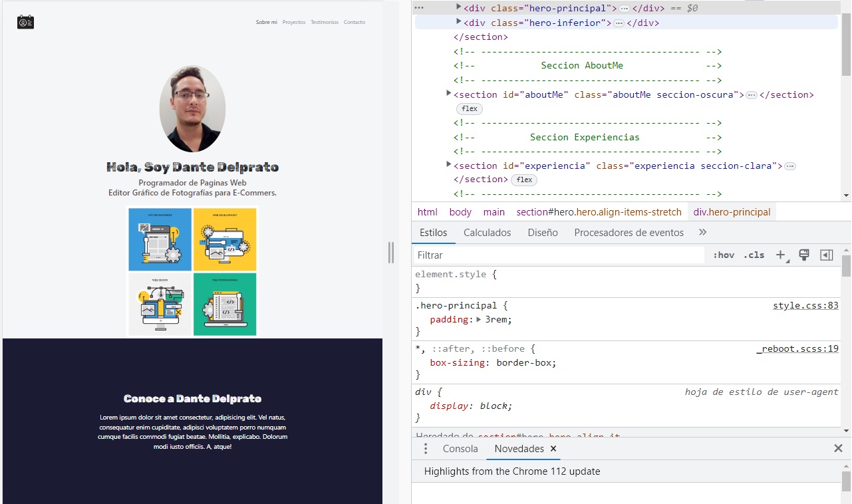The width and height of the screenshot is (852, 504).
Task: Open the style.css:83 source link
Action: click(805, 306)
